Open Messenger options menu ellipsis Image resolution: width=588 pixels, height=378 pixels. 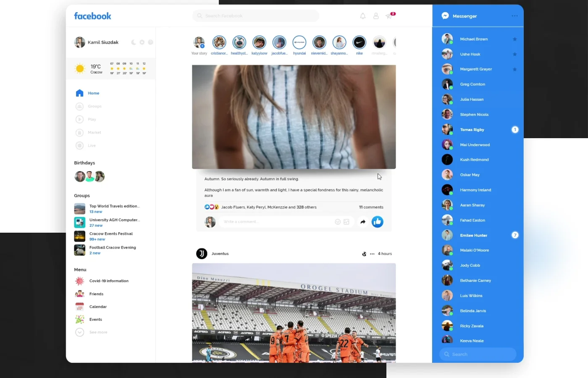pos(514,16)
